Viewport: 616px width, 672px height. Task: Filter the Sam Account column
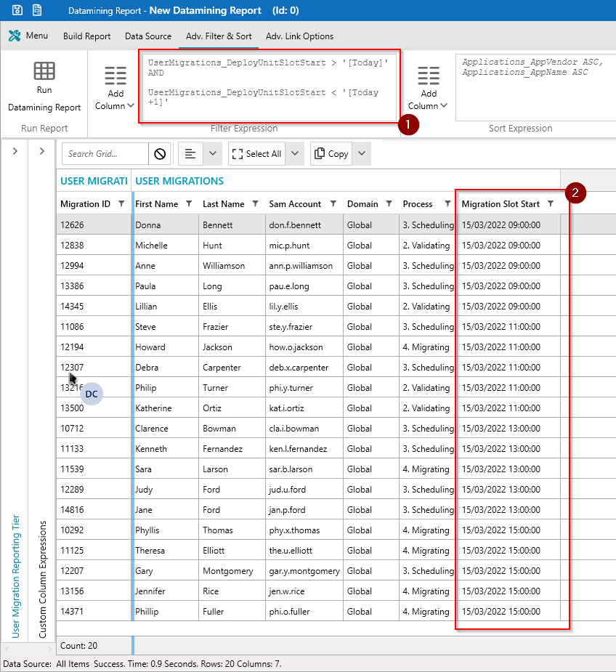333,204
